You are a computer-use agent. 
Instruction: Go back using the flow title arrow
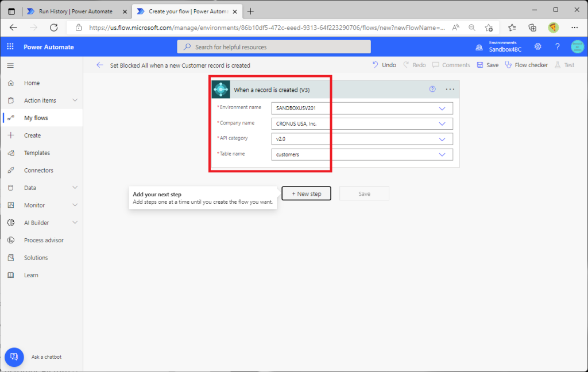tap(99, 65)
